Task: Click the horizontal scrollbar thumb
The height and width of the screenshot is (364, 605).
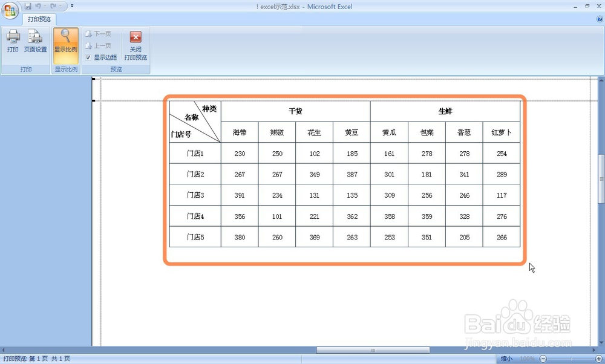Action: pyautogui.click(x=373, y=350)
